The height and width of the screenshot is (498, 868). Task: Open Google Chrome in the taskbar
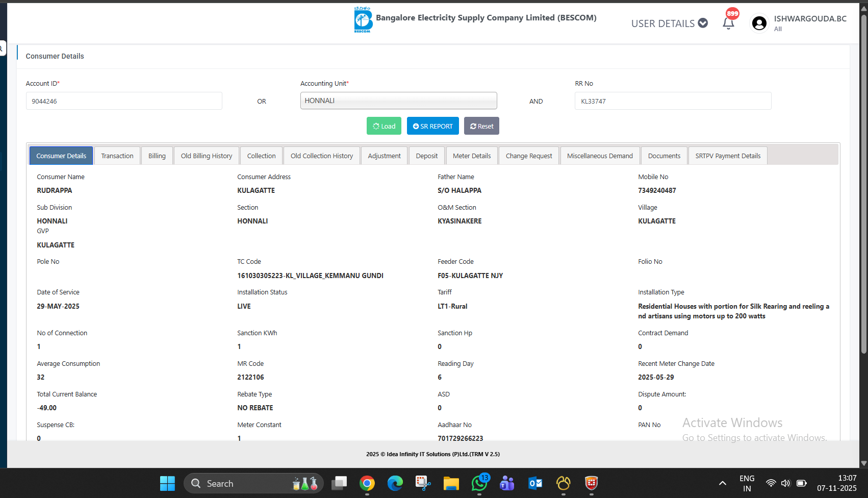(x=367, y=483)
